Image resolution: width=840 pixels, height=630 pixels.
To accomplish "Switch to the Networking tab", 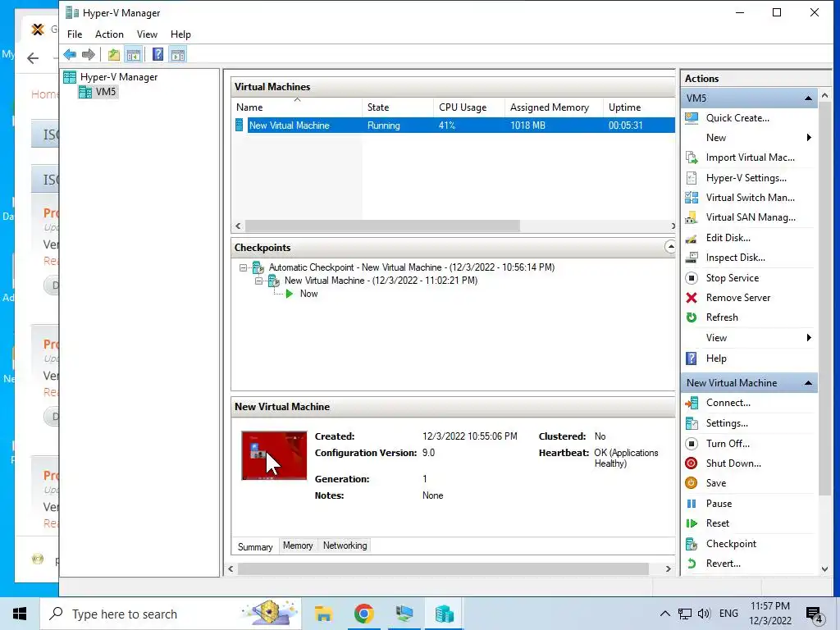I will click(345, 546).
